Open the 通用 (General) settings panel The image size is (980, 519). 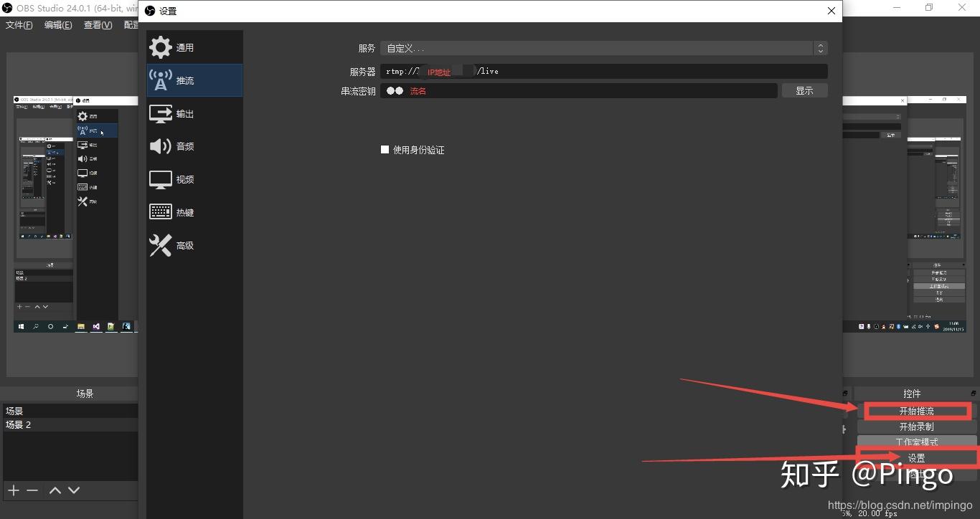184,47
